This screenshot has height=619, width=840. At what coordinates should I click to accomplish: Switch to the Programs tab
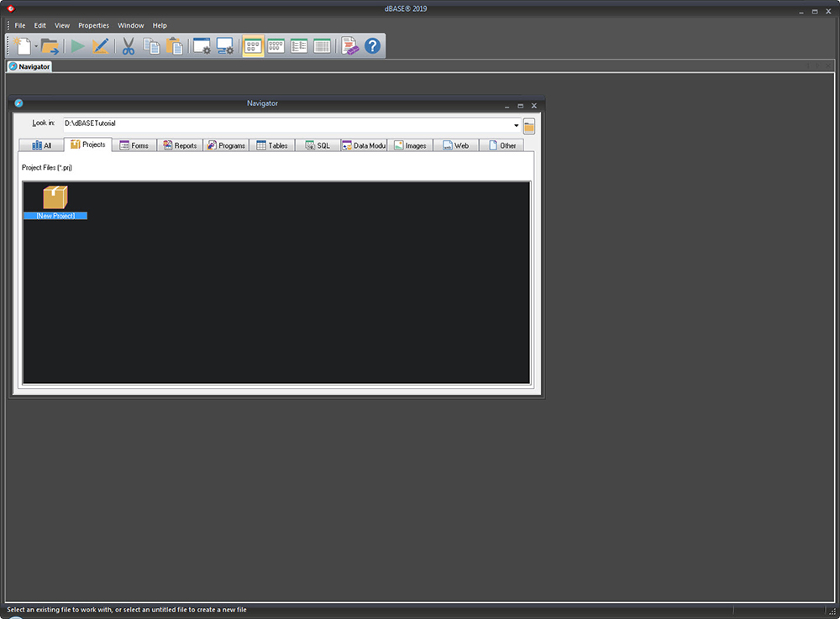(226, 145)
